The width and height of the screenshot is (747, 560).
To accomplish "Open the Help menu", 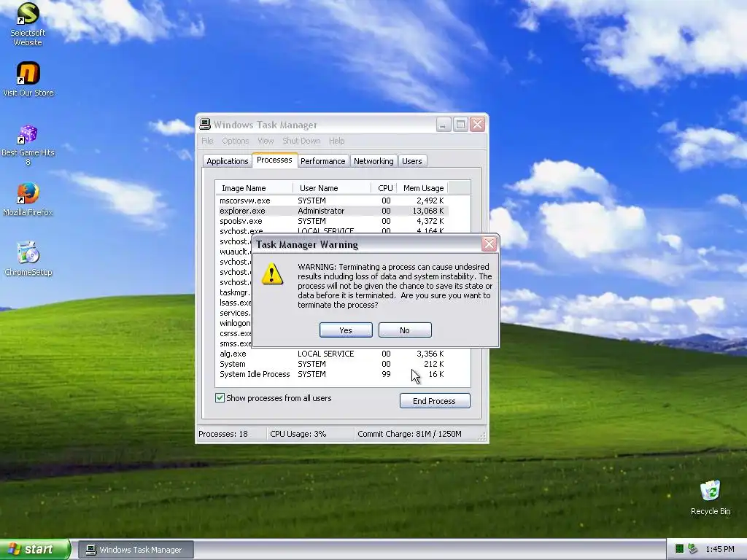I will 336,141.
